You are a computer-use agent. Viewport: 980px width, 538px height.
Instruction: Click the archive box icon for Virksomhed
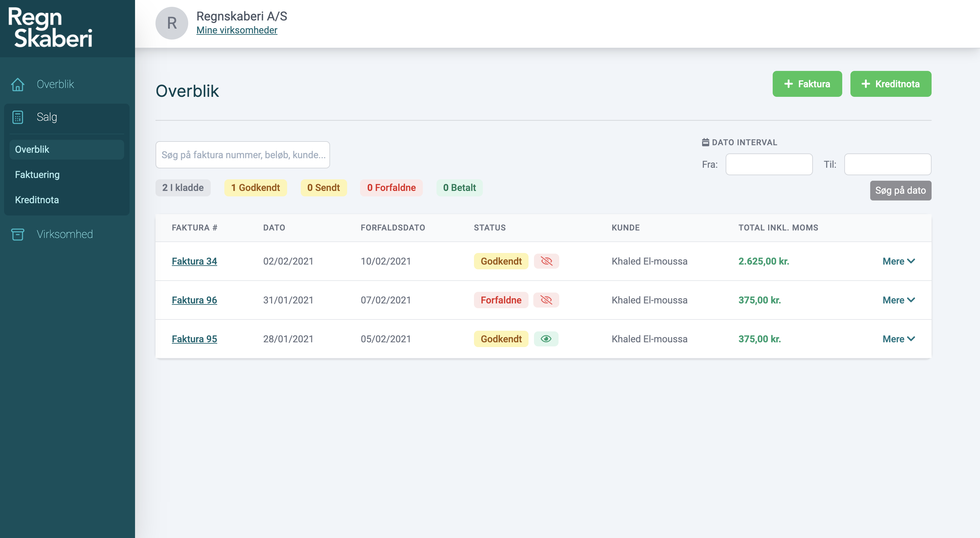pos(17,234)
